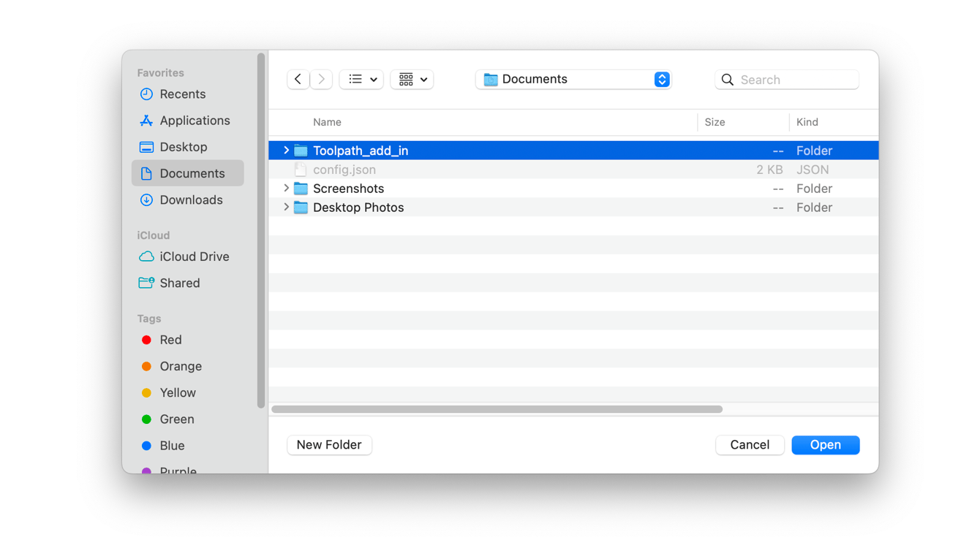Click the Name column header
The width and height of the screenshot is (980, 551).
click(327, 122)
